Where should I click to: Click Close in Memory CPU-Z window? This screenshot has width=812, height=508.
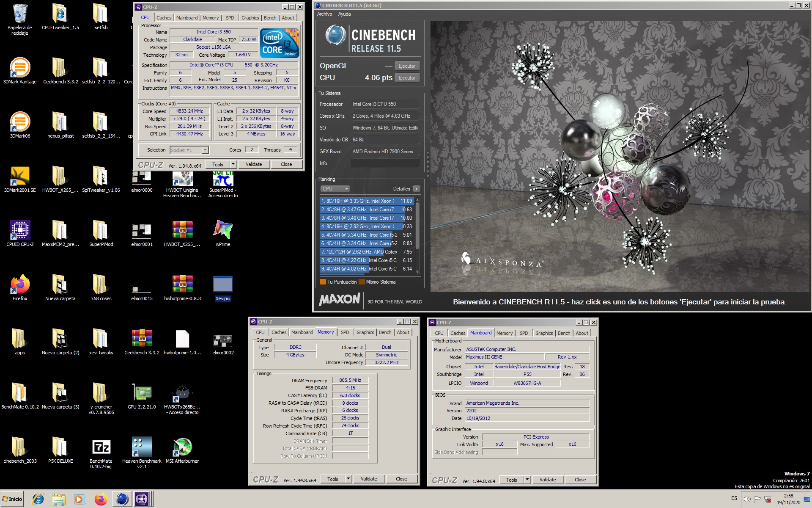(x=401, y=479)
